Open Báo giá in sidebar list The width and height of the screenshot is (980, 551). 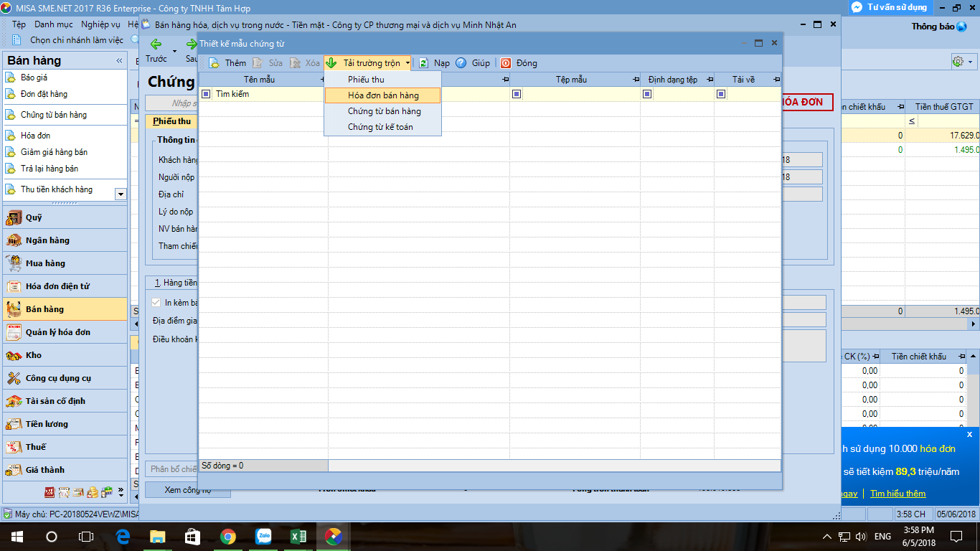click(x=34, y=77)
